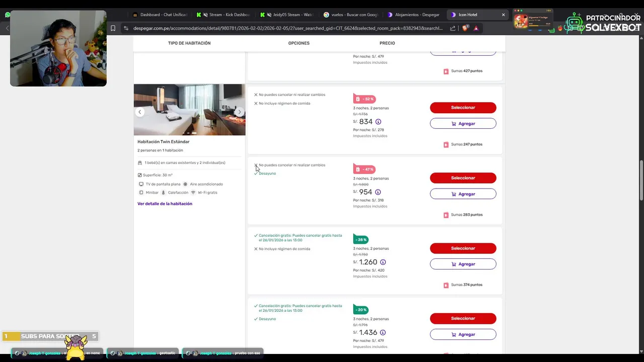Click the WhatsApp icon at top left
The width and height of the screenshot is (644, 362).
(x=8, y=15)
